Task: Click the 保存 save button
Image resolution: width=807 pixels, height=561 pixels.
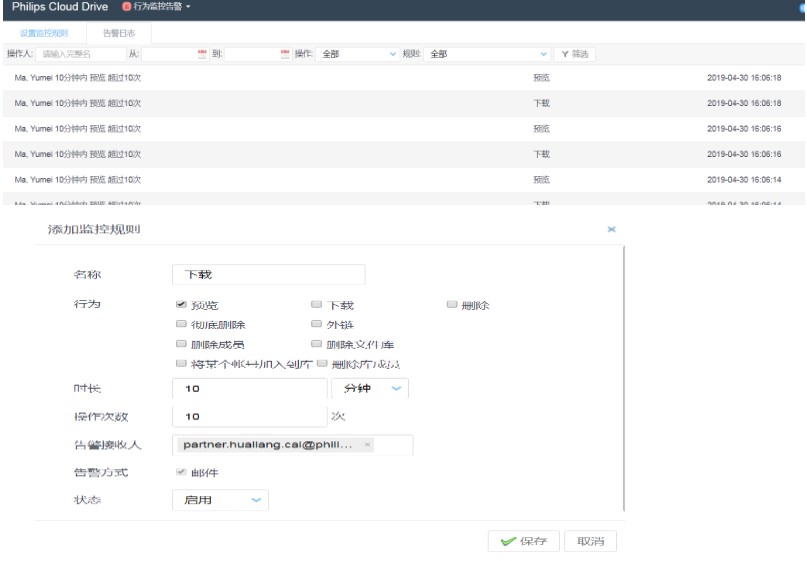Action: 523,541
